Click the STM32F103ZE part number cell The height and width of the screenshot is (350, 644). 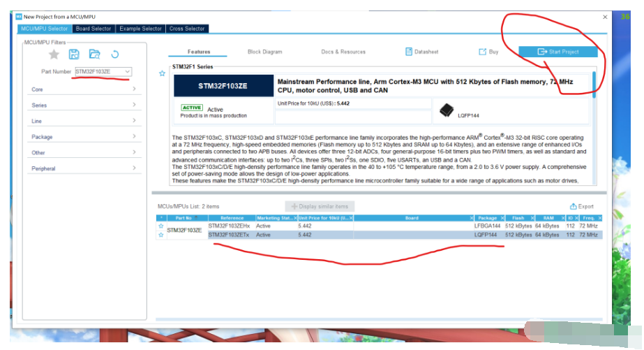pos(184,231)
